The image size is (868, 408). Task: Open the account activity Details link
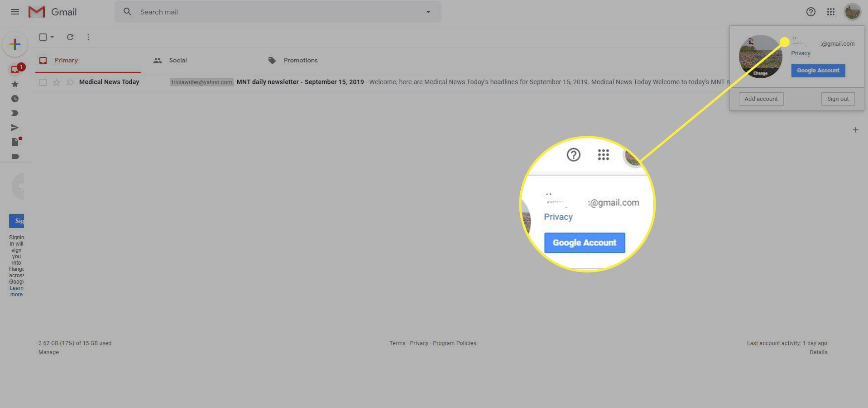pyautogui.click(x=818, y=352)
